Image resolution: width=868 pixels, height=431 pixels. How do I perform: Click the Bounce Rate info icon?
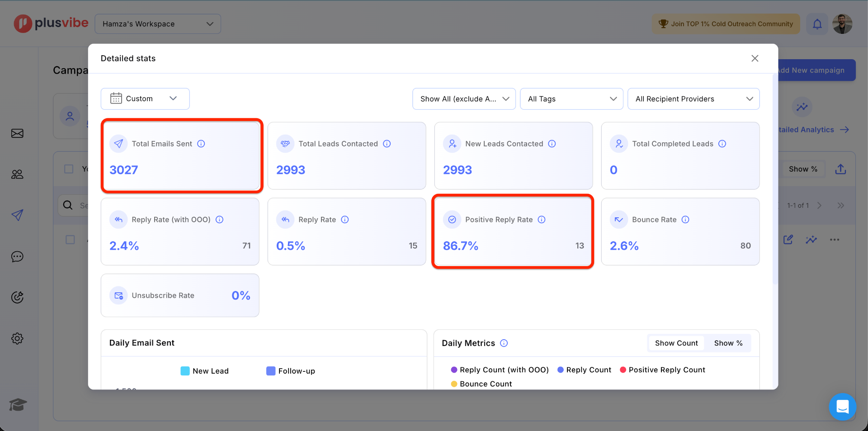(x=685, y=220)
